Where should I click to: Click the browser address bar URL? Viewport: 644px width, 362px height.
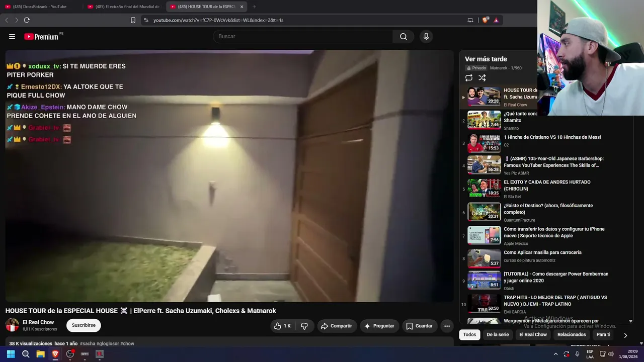click(218, 20)
